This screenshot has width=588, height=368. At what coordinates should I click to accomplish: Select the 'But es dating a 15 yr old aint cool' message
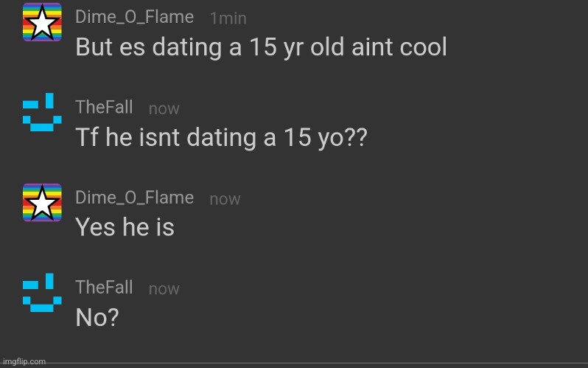click(x=262, y=47)
